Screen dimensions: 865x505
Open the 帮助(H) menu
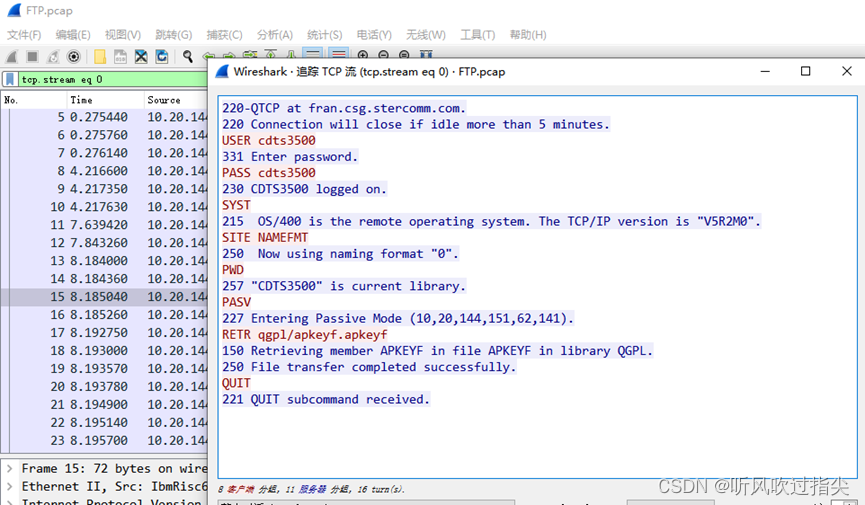coord(528,35)
